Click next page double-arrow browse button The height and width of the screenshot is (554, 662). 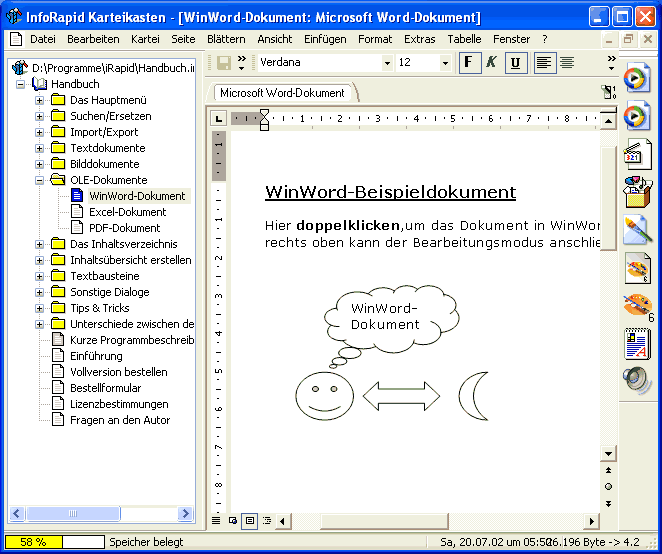point(608,504)
